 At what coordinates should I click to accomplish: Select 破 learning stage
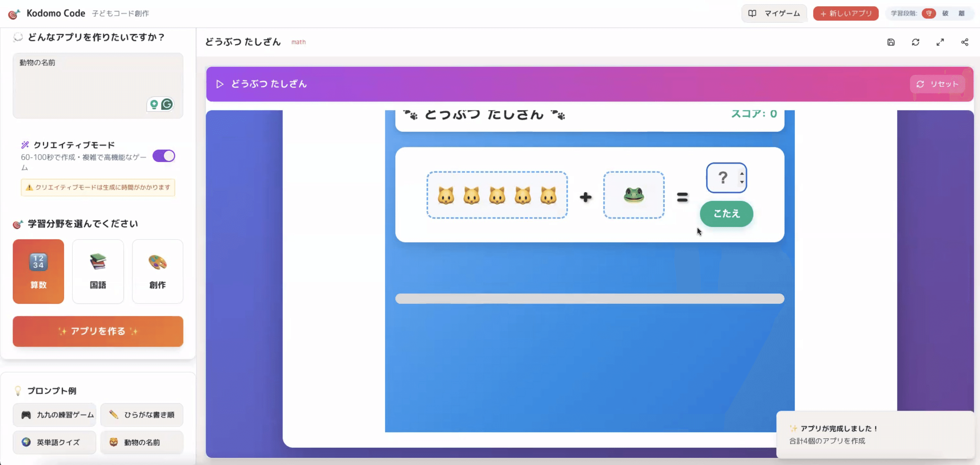[945, 14]
